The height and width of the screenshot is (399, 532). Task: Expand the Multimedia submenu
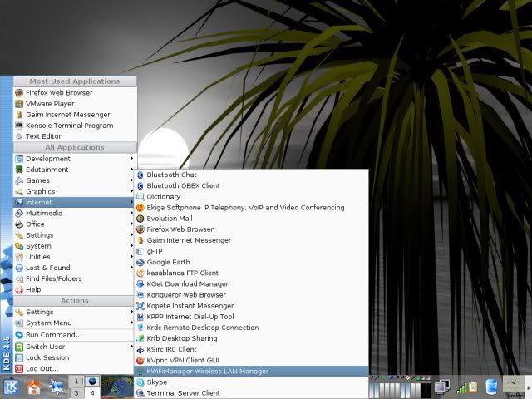[x=74, y=213]
